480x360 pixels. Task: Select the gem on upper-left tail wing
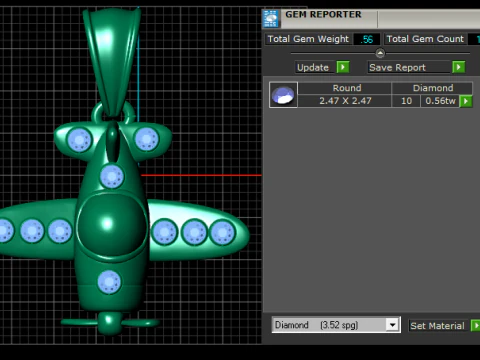tap(79, 140)
